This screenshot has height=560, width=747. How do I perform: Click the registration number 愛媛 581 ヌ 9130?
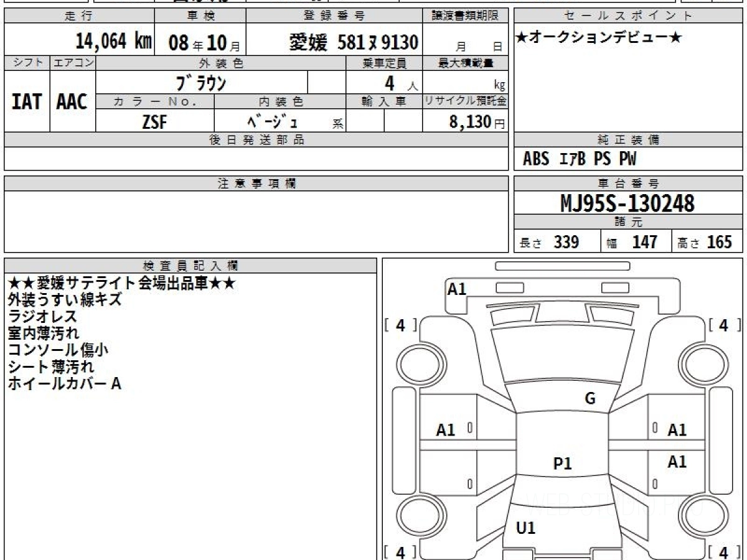[x=354, y=42]
